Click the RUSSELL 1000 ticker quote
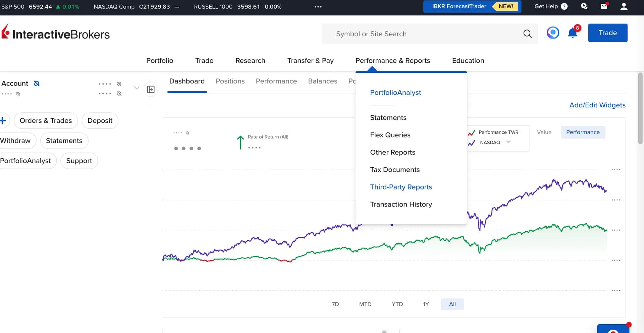This screenshot has width=644, height=333. point(238,7)
